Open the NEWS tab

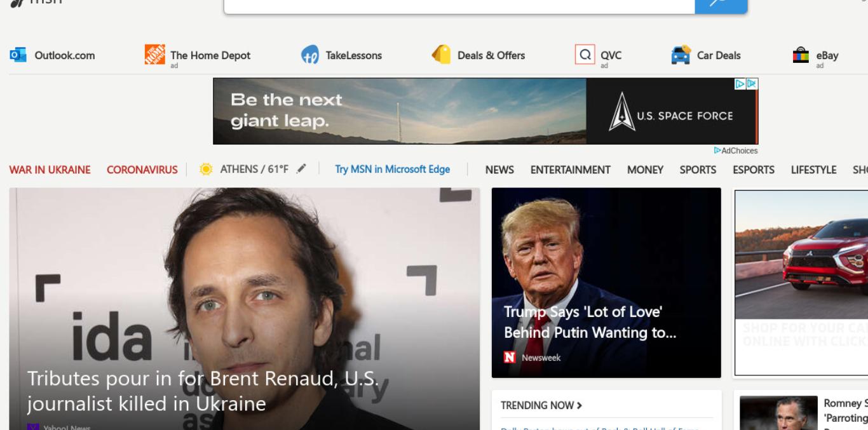tap(499, 170)
